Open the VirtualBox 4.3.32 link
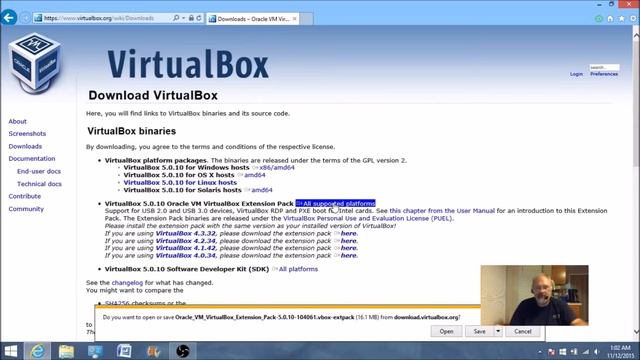640x360 pixels. click(185, 233)
